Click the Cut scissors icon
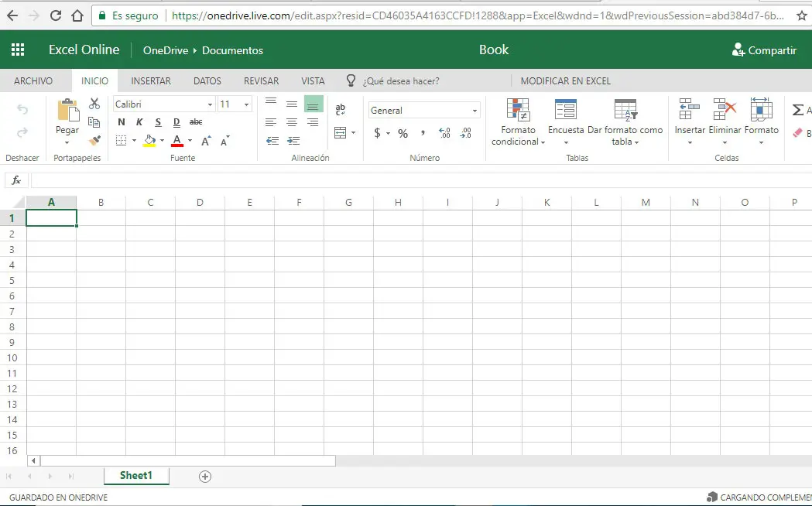The width and height of the screenshot is (812, 506). point(94,104)
